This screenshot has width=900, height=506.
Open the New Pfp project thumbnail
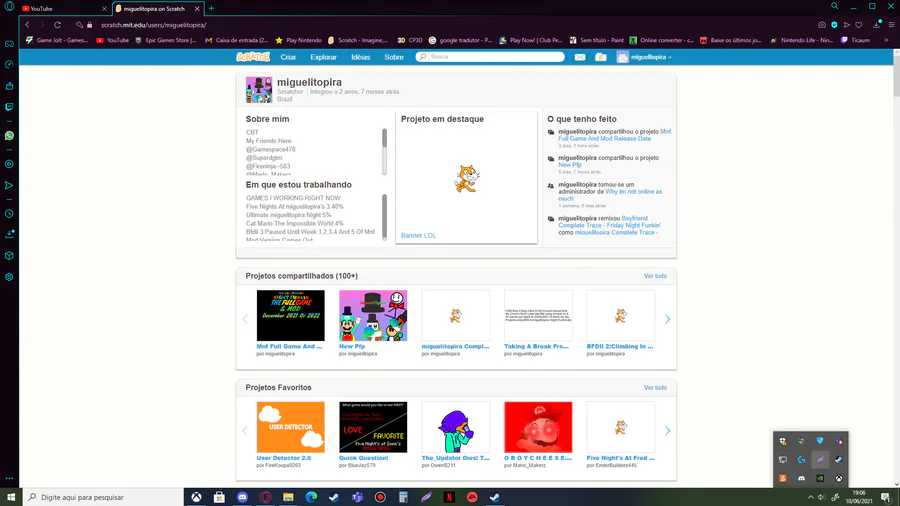tap(373, 316)
